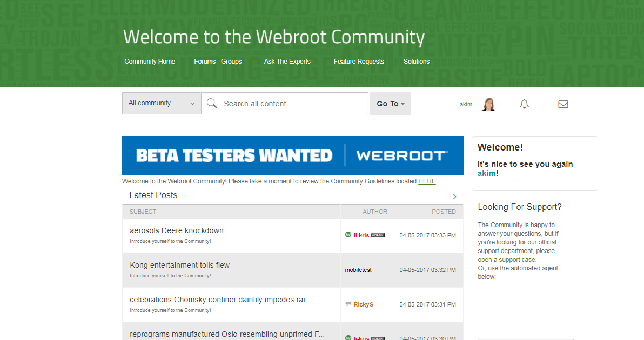
Task: Click open a support case link
Action: tap(506, 260)
